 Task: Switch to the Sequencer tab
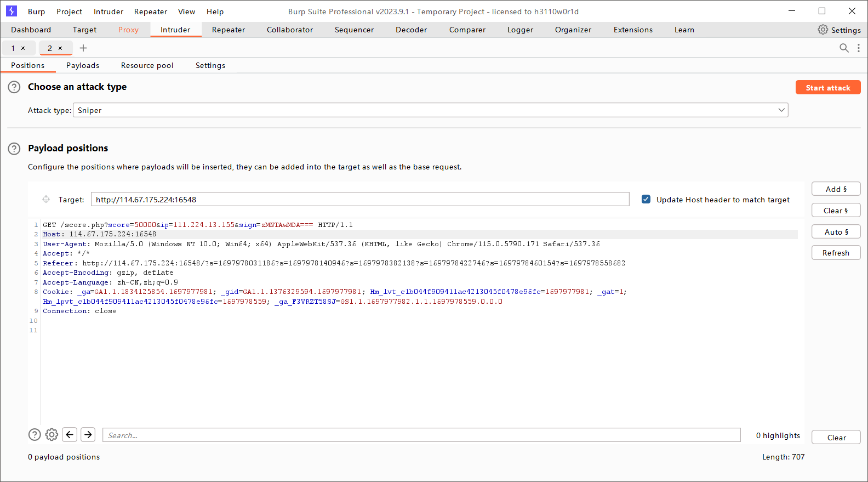point(354,30)
